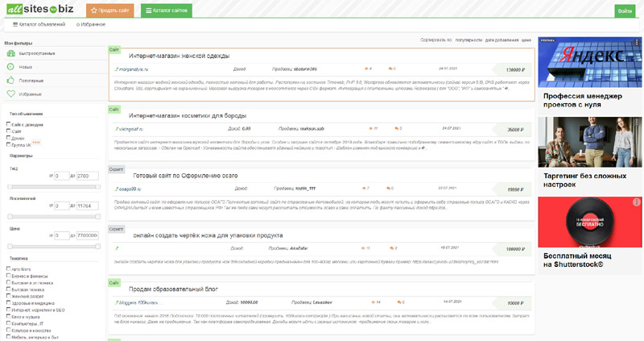Image resolution: width=644 pixels, height=341 pixels.
Task: Click the osago99.ru site link
Action: [x=130, y=189]
